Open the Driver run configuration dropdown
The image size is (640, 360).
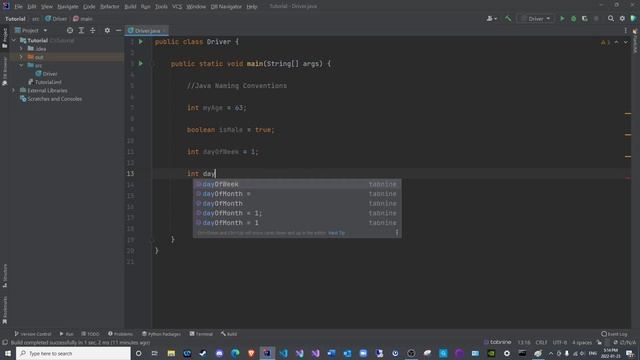(x=536, y=19)
